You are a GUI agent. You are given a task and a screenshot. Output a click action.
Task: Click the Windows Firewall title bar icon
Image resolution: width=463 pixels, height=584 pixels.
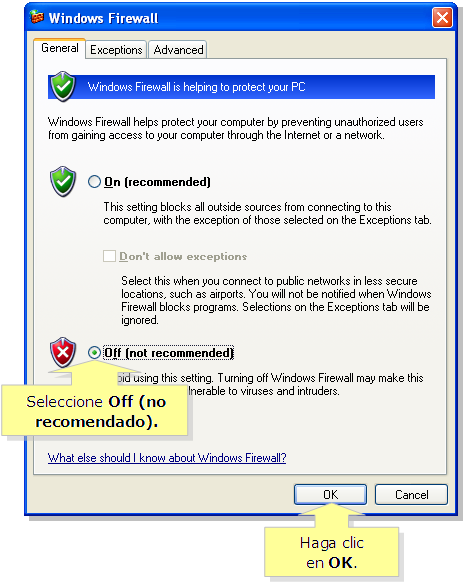point(37,18)
